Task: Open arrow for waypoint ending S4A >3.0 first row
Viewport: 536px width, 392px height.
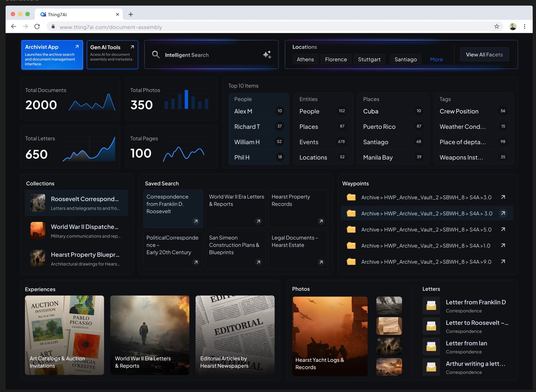Action: click(x=503, y=197)
